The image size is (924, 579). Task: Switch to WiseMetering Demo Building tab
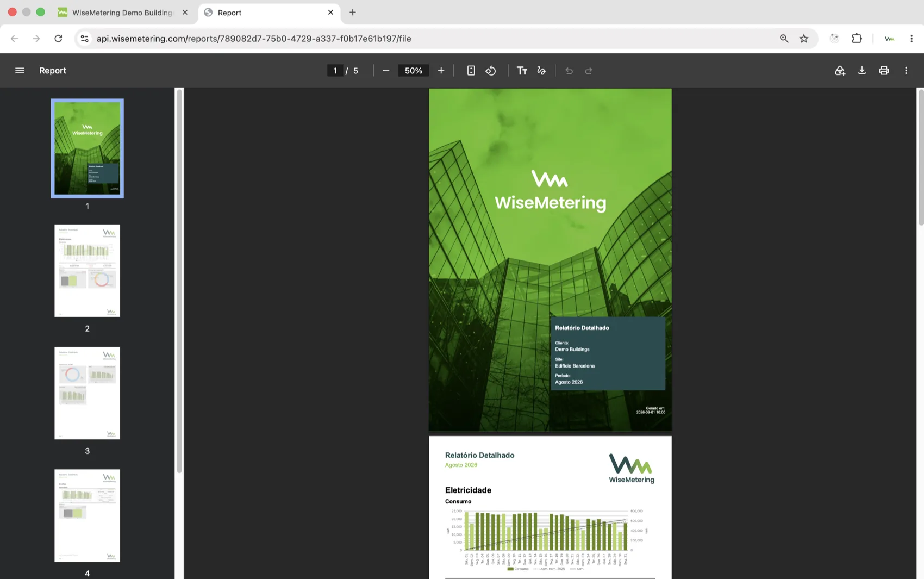coord(122,13)
